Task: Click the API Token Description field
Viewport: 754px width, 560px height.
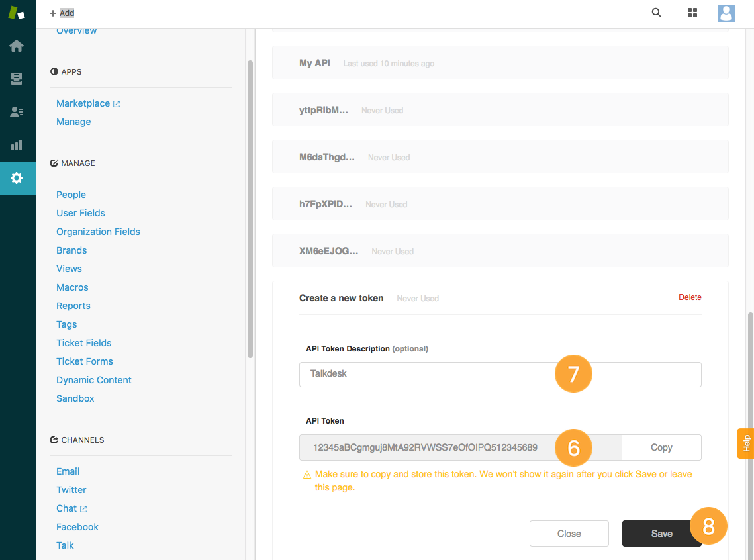Action: pos(424,374)
